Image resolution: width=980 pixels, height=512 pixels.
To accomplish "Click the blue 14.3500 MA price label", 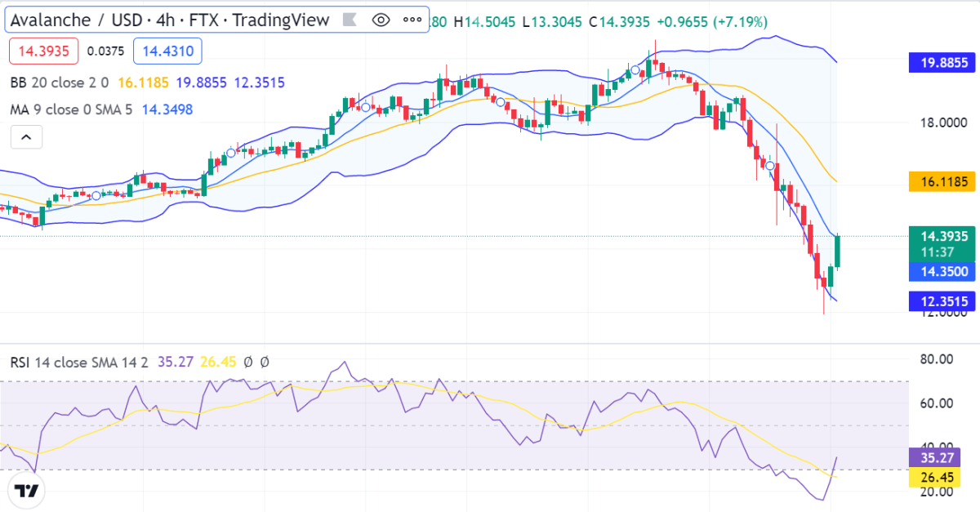I will pos(942,272).
